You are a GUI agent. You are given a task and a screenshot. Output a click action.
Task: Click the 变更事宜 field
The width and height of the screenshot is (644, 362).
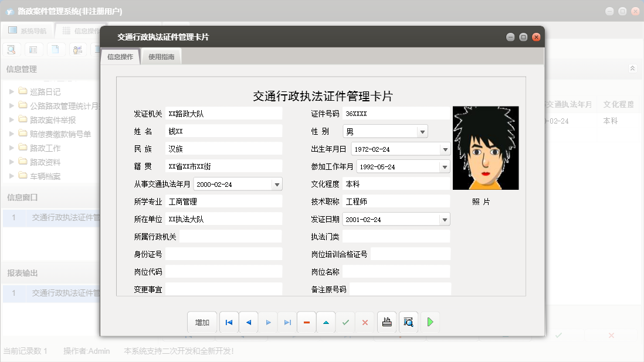tap(224, 289)
